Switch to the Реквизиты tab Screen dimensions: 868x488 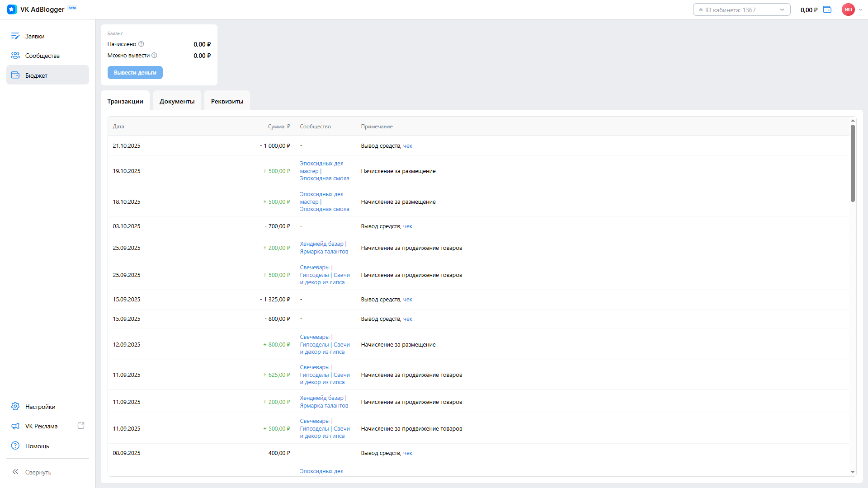pos(227,101)
